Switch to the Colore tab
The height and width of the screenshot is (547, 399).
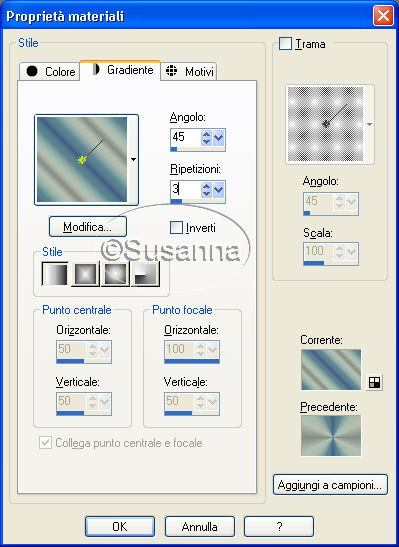pyautogui.click(x=50, y=72)
